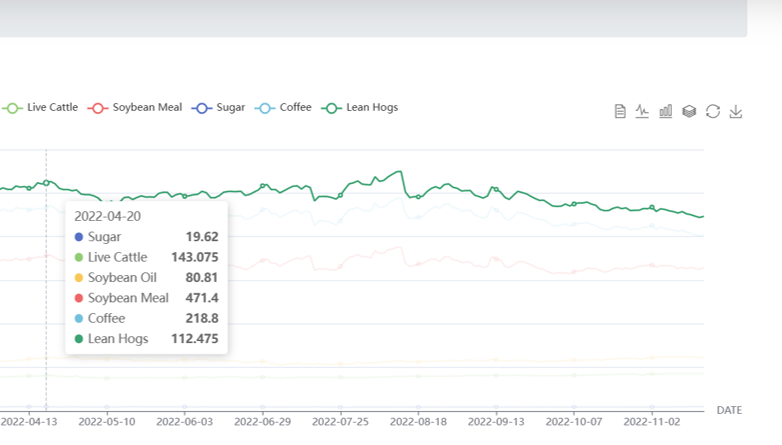Click the tooltip date 2022-04-20
Image resolution: width=782 pixels, height=445 pixels.
pos(107,217)
